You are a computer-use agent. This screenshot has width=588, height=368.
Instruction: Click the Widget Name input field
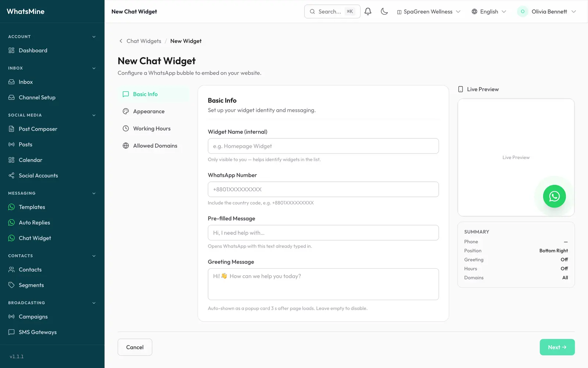tap(323, 146)
